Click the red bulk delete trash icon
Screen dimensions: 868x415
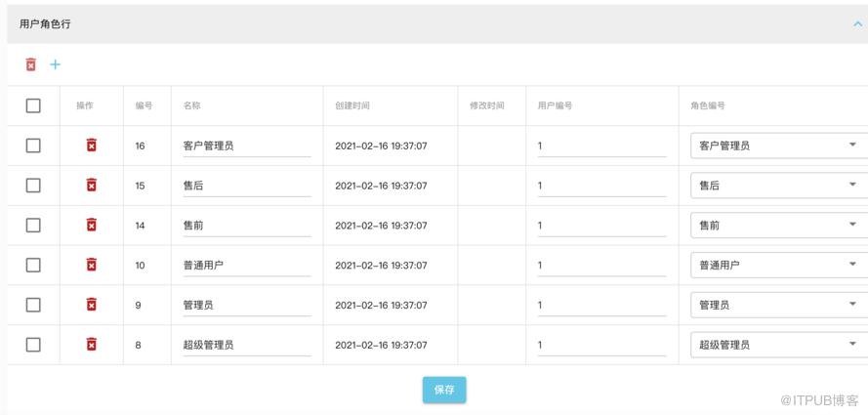[x=31, y=64]
